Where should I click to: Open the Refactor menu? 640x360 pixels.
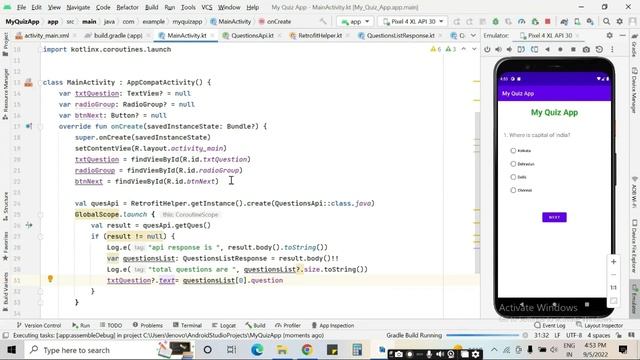[x=127, y=7]
